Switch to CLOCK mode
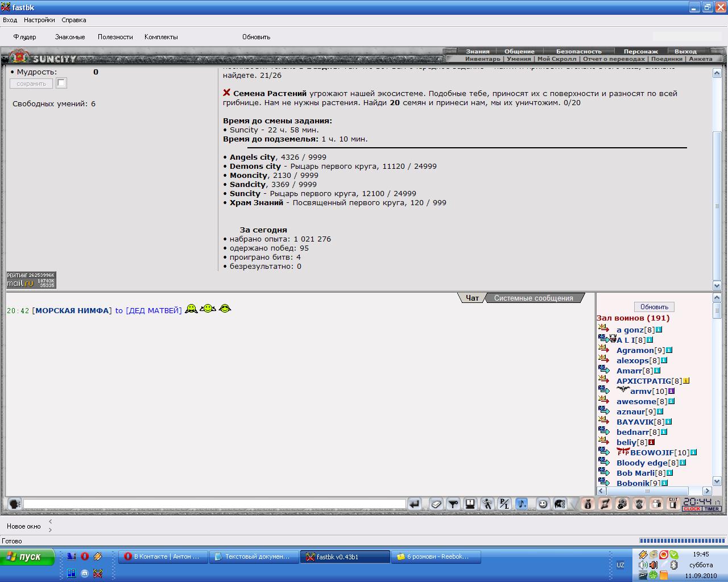This screenshot has height=582, width=728. [x=692, y=509]
